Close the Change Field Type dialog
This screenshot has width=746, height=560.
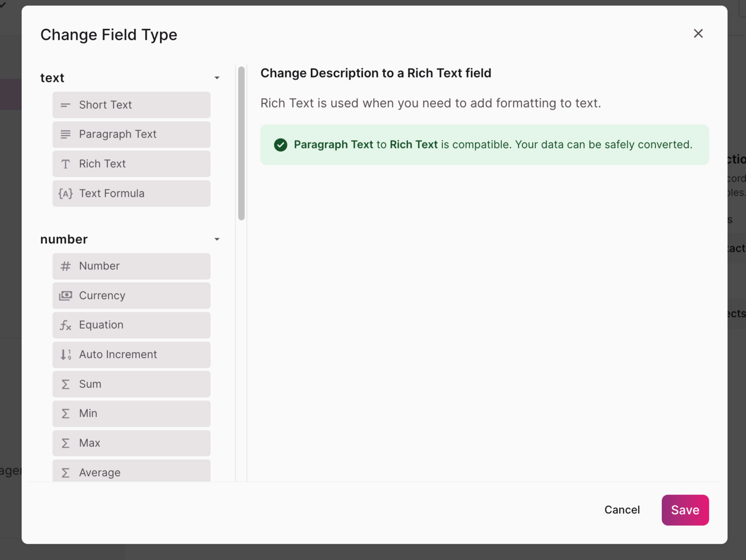click(x=698, y=33)
